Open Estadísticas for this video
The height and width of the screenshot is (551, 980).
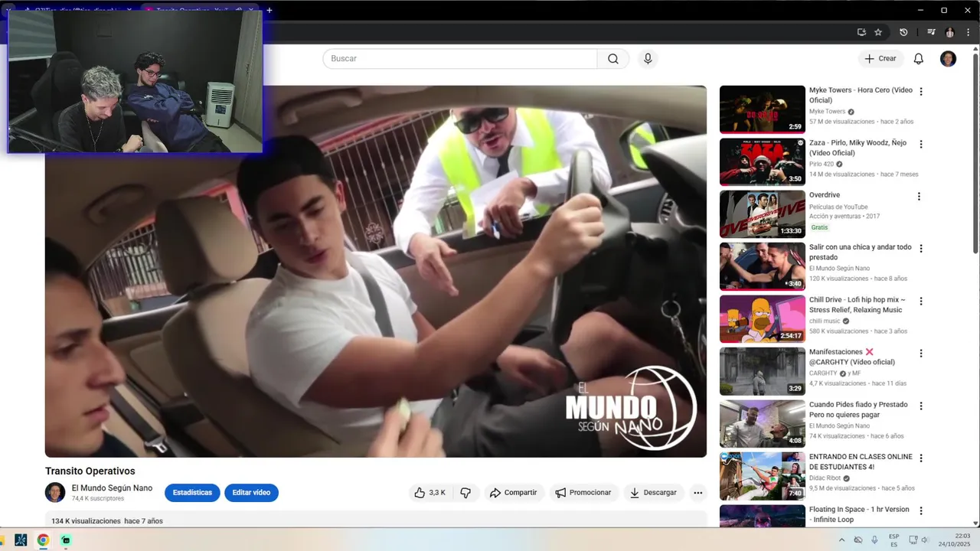192,493
